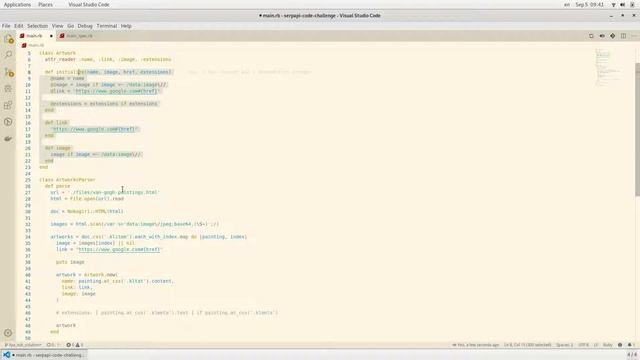640x360 pixels.
Task: Click the eye-shaped icon in editor toolbar
Action: coord(602,36)
